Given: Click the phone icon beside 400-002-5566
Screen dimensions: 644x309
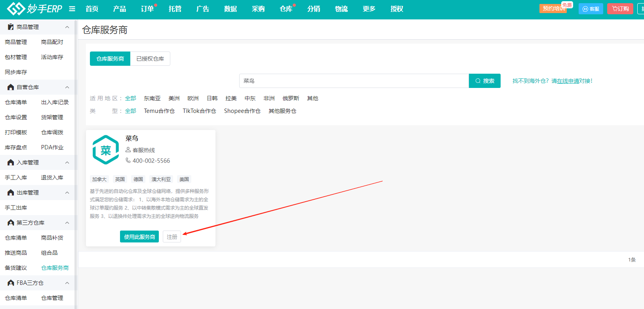Looking at the screenshot, I should (128, 160).
